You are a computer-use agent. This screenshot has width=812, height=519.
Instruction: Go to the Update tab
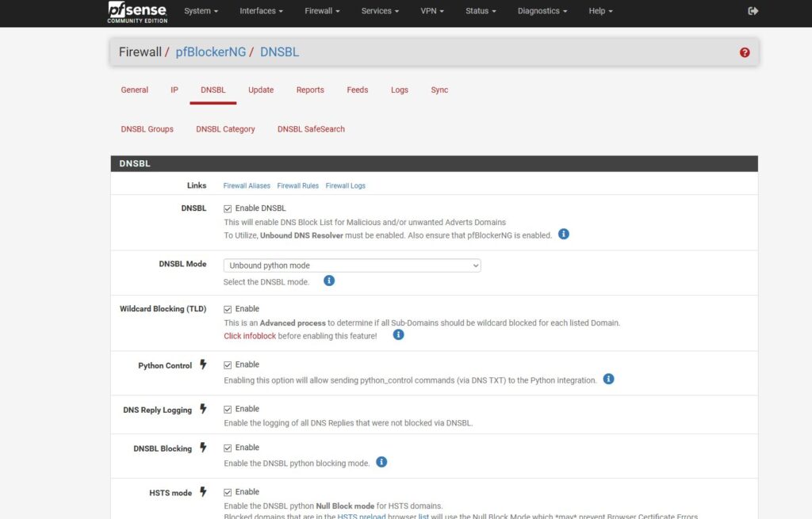click(x=261, y=90)
